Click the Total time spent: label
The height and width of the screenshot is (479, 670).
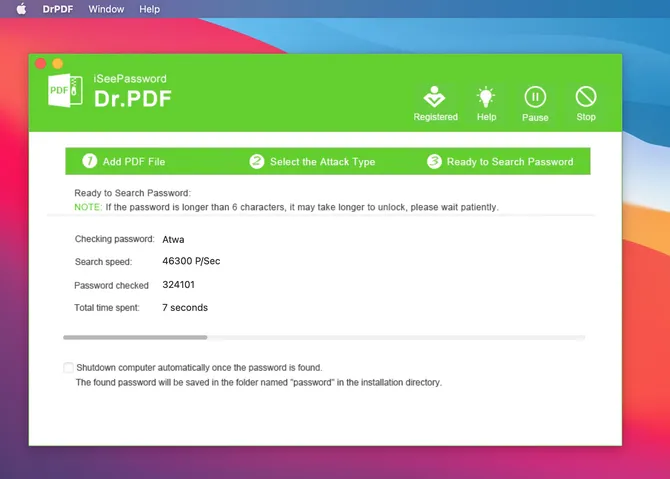click(x=107, y=308)
